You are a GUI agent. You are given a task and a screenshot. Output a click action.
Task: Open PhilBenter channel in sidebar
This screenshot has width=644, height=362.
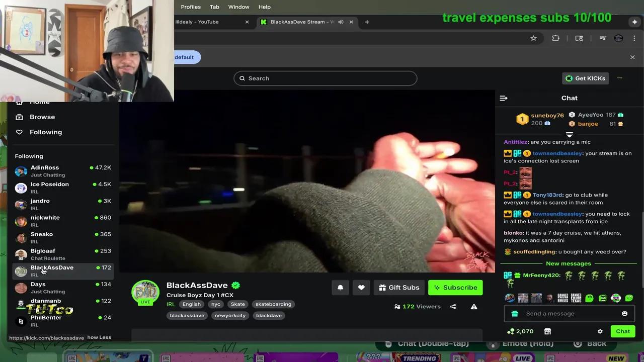click(x=63, y=321)
